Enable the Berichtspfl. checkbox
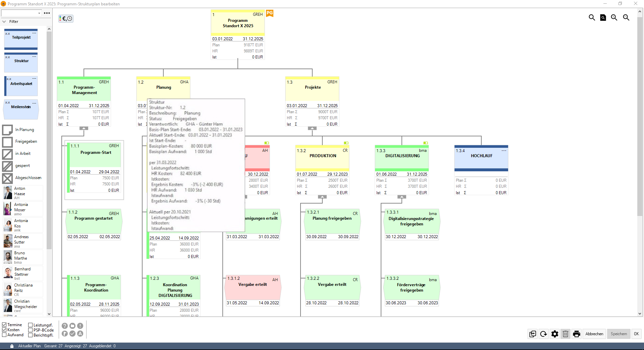This screenshot has height=350, width=644. (31, 335)
